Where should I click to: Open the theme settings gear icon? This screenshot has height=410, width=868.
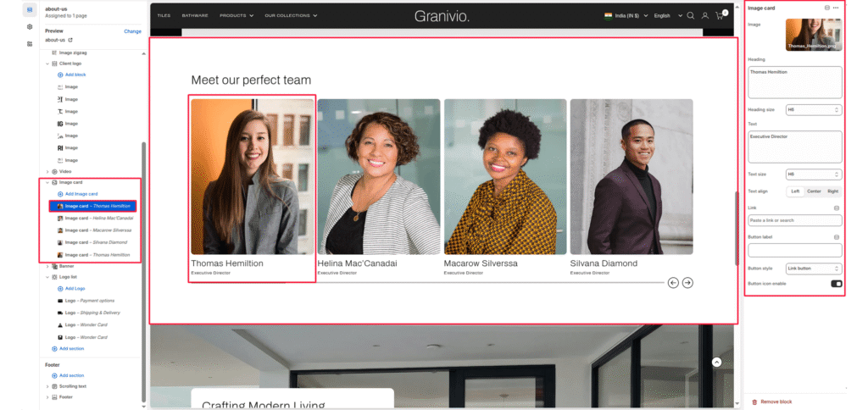(30, 27)
